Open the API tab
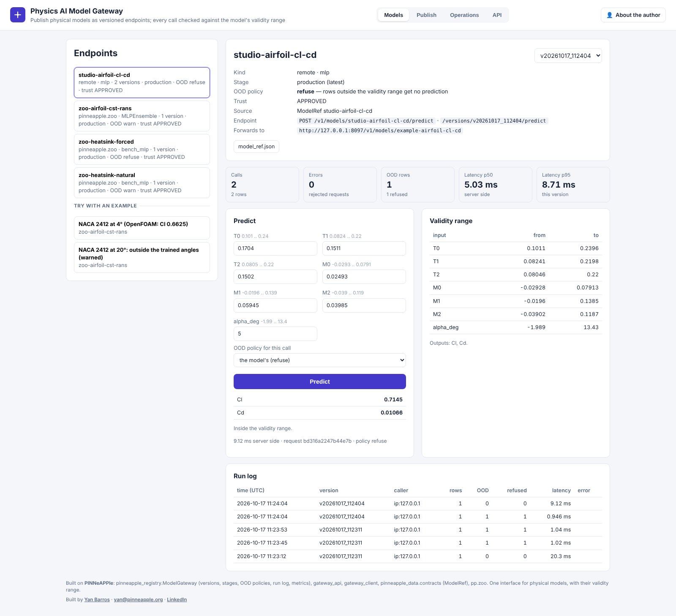The height and width of the screenshot is (616, 676). tap(497, 15)
